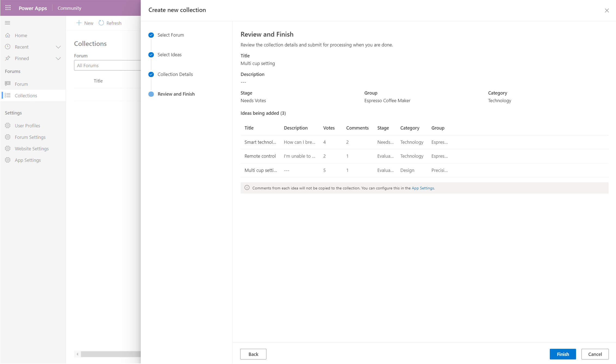Viewport: 616px width, 364px height.
Task: Toggle the Select Ideas completed checkmark
Action: click(151, 54)
